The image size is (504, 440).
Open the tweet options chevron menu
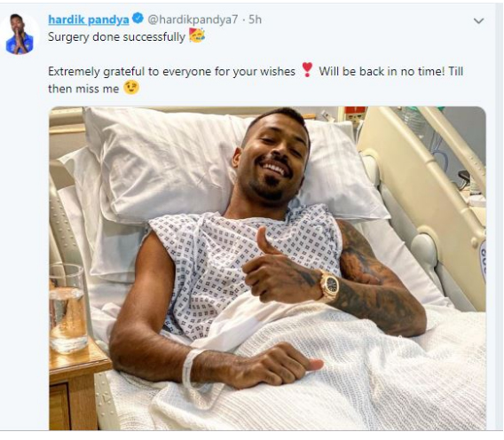point(478,21)
